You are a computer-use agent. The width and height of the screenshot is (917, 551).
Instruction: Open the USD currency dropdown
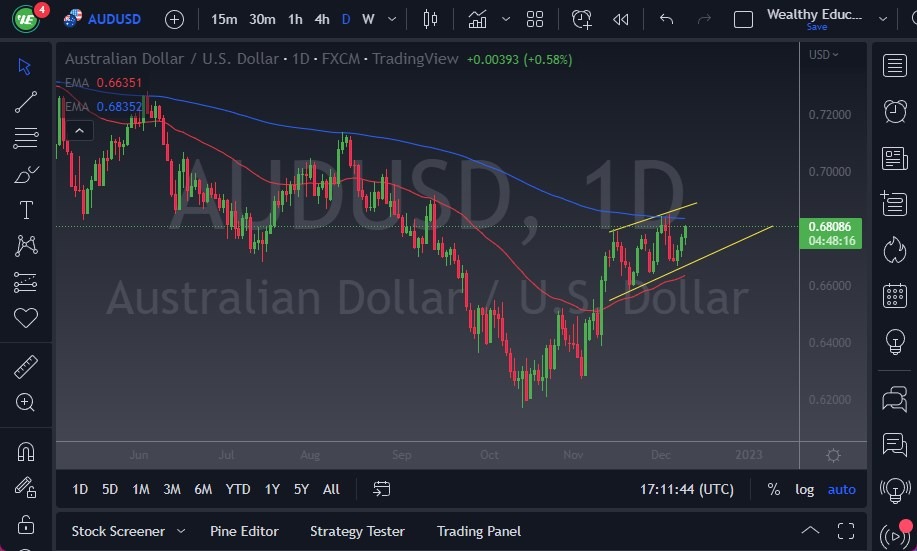coord(823,54)
